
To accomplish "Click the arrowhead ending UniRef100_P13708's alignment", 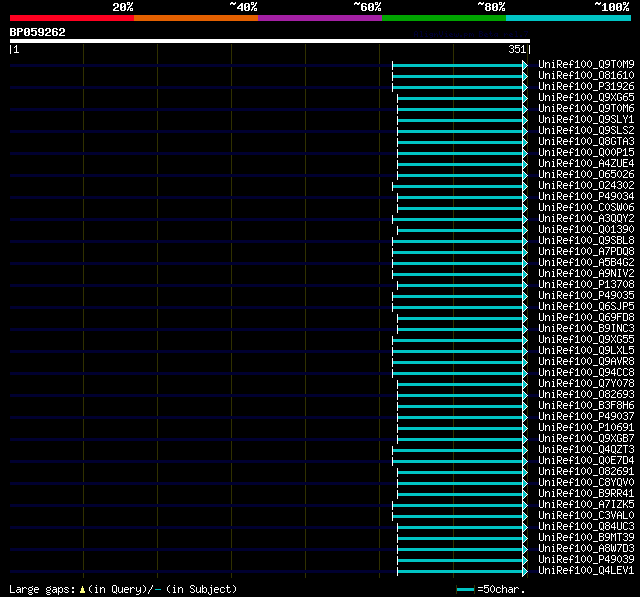I will 525,286.
